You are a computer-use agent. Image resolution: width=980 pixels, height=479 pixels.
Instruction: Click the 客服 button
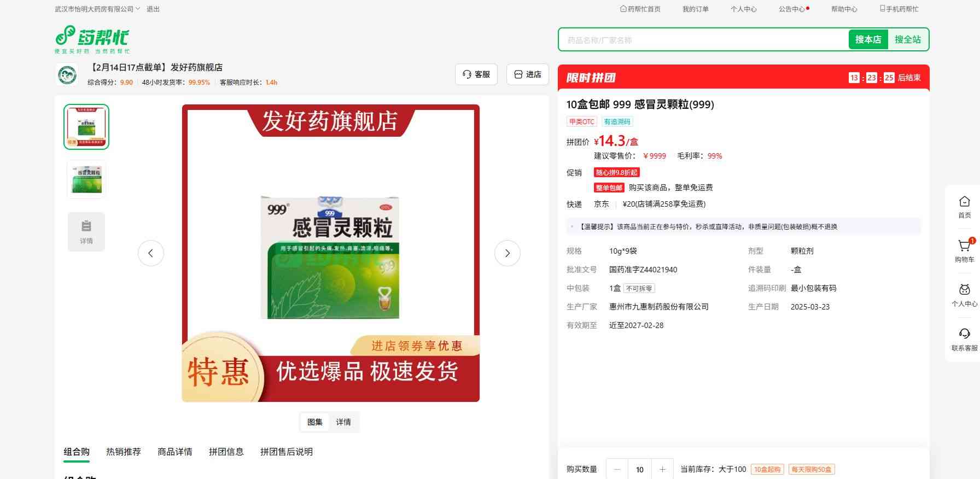click(476, 74)
